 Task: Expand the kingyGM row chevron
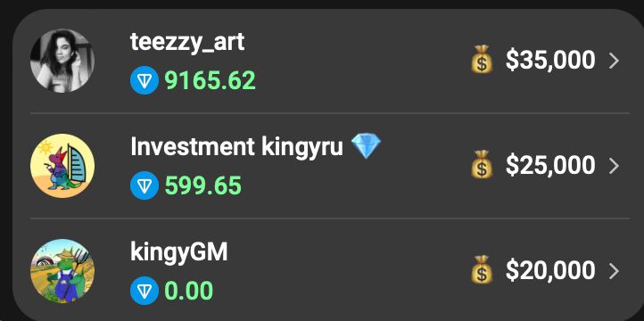(614, 271)
